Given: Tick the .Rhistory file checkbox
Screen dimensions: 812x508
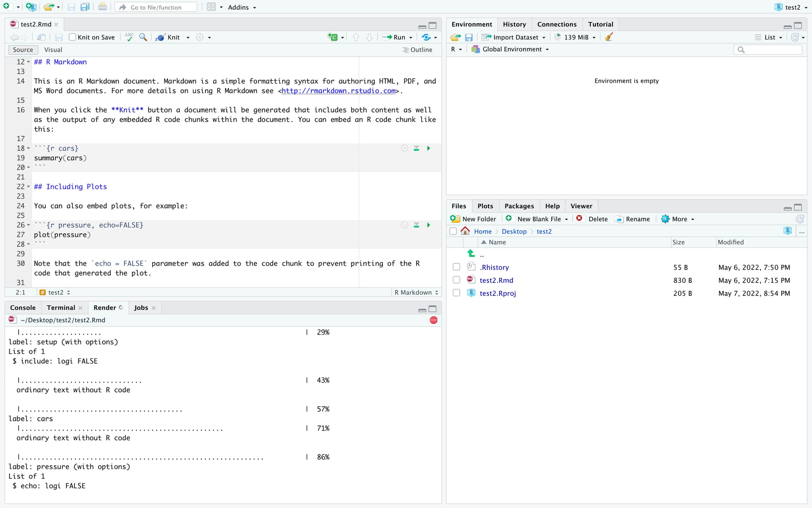Looking at the screenshot, I should click(456, 267).
